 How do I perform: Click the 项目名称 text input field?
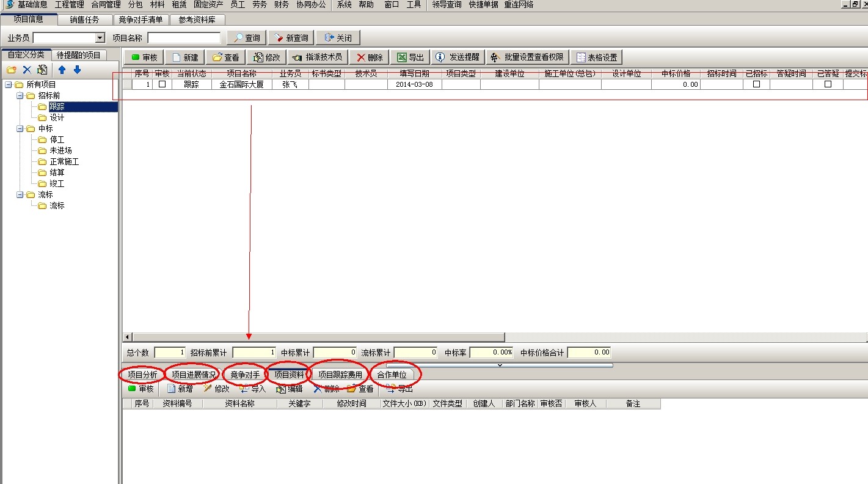coord(183,38)
